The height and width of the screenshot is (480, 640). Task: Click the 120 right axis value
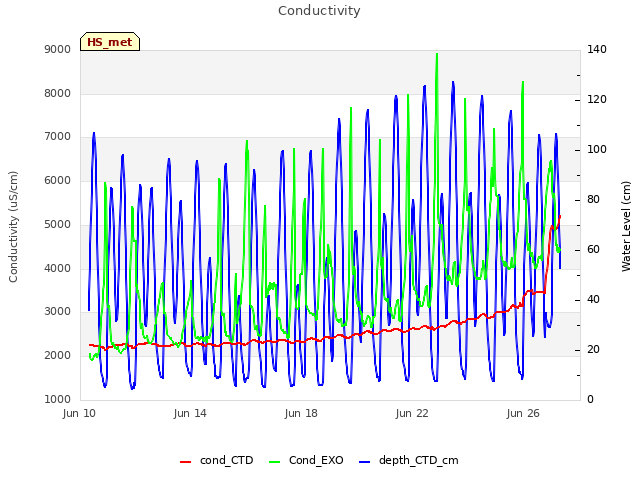pos(597,100)
